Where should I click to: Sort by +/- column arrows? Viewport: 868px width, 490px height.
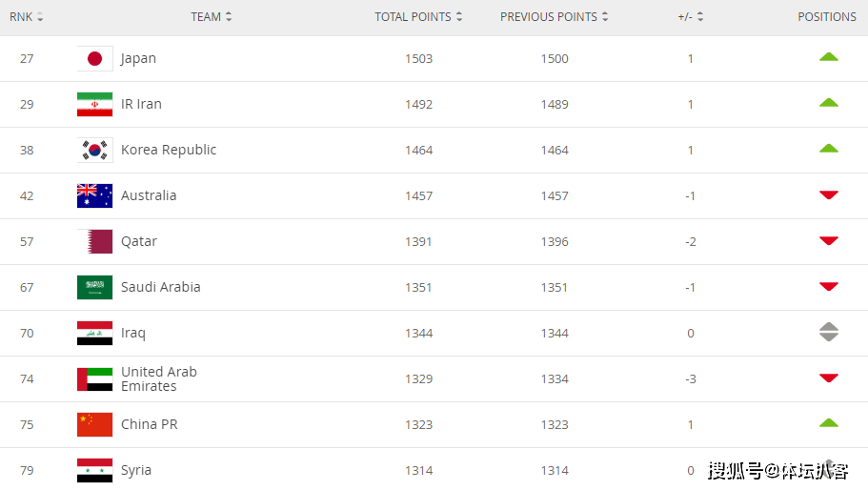tap(700, 16)
